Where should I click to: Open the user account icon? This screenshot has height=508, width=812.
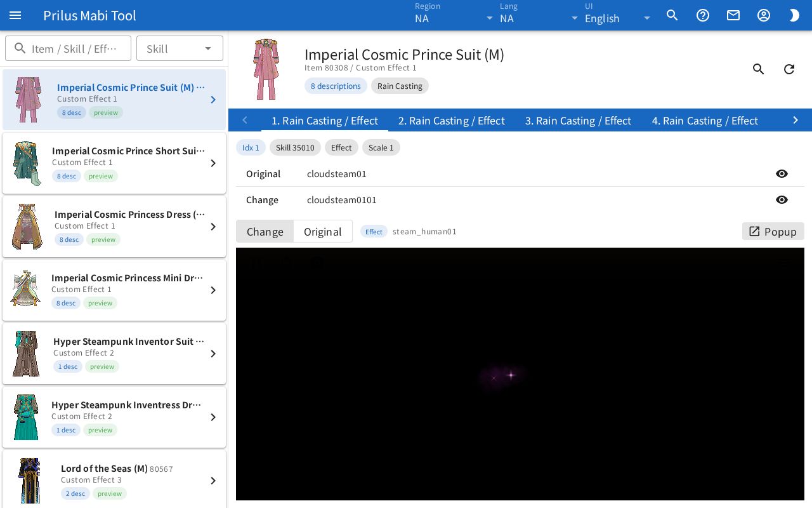pyautogui.click(x=764, y=15)
